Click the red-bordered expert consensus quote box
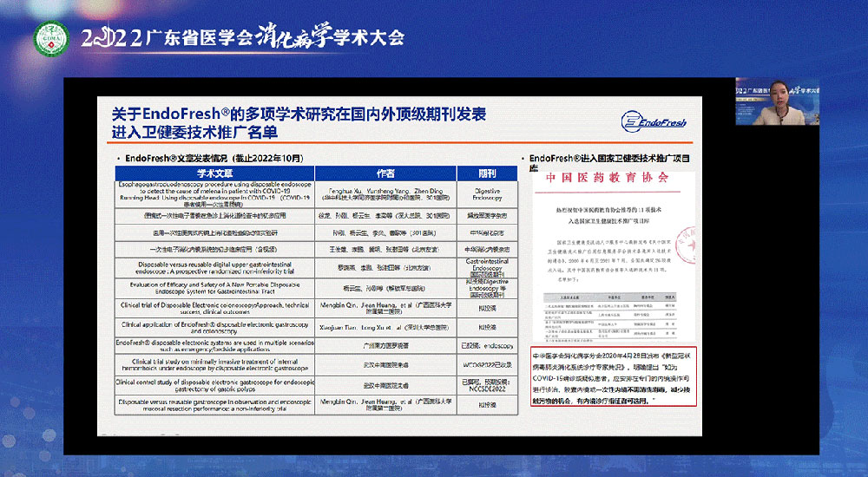The height and width of the screenshot is (477, 868). [613, 376]
